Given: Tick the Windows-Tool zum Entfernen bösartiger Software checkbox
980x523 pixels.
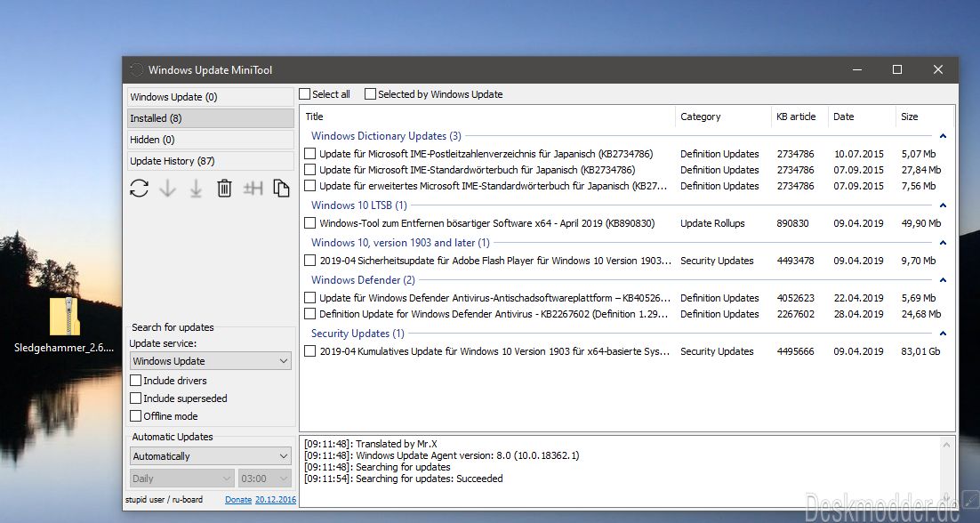Looking at the screenshot, I should tap(310, 223).
